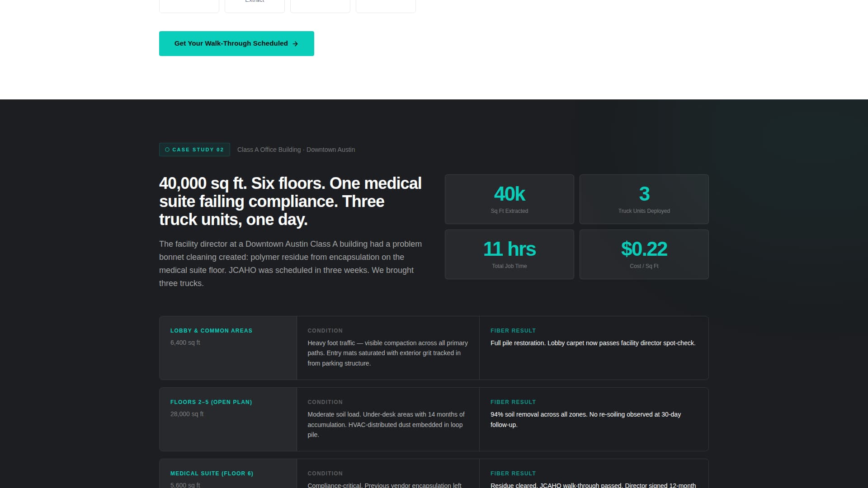Click Full pile restoration result text
The image size is (868, 488).
593,343
